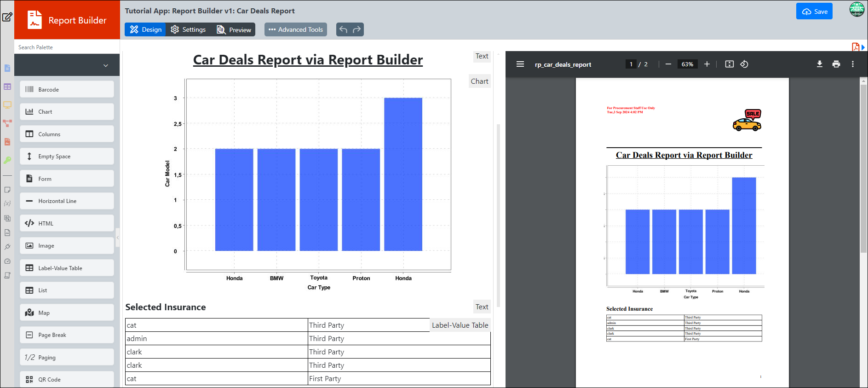Open the Form builder blue document icon
The width and height of the screenshot is (868, 388).
click(x=7, y=68)
